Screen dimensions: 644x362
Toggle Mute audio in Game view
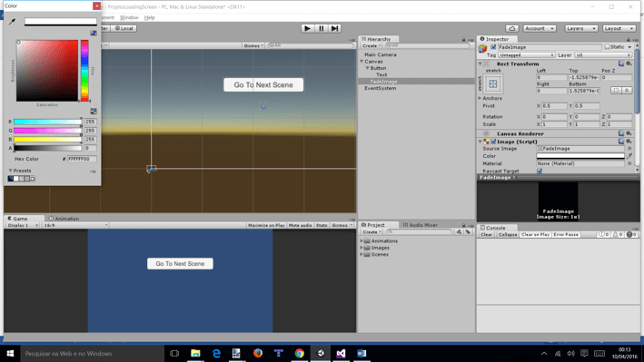301,225
